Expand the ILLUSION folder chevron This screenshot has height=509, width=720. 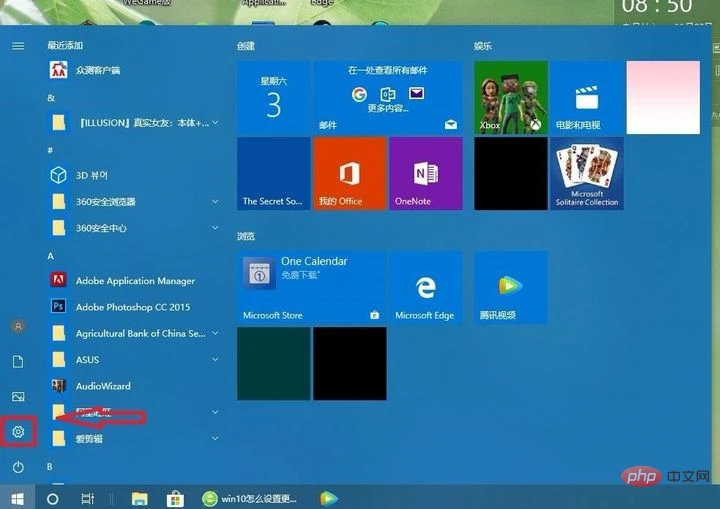pyautogui.click(x=215, y=123)
